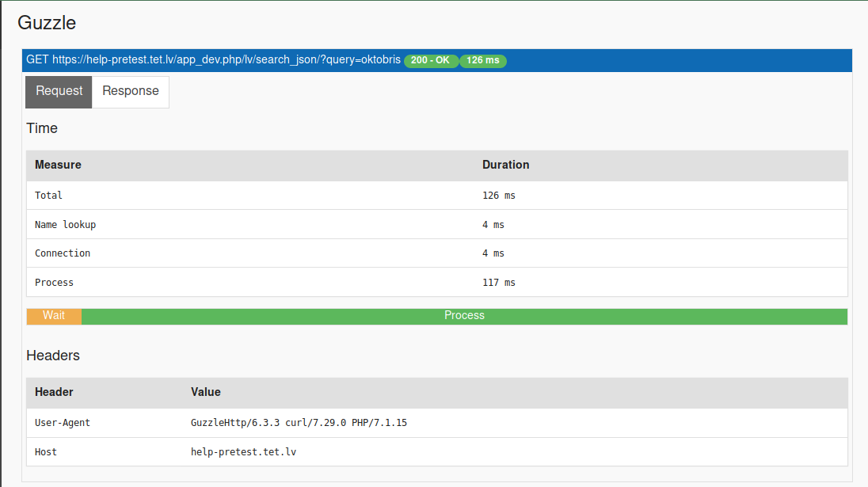Click the Guzzle panel heading
This screenshot has height=487, width=868.
tap(46, 23)
